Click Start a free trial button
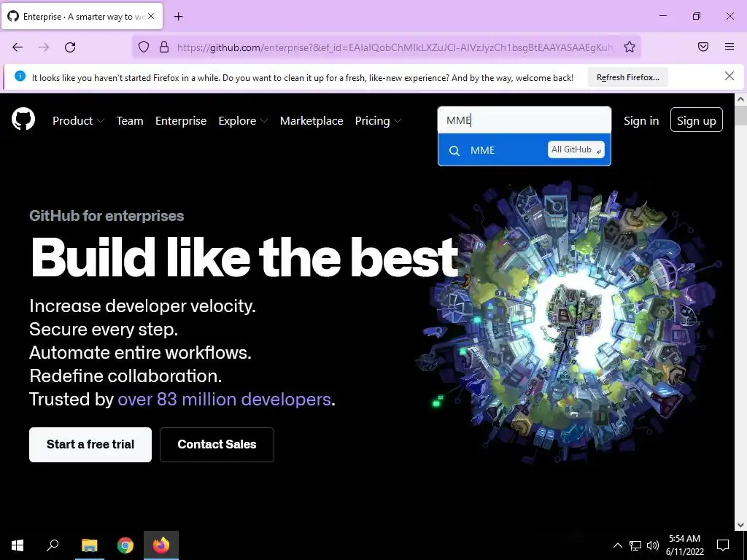 pos(90,445)
